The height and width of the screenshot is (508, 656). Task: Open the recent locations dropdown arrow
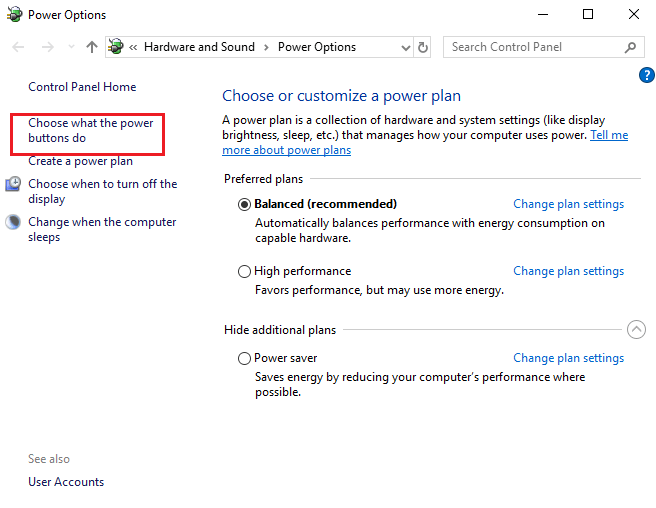(x=70, y=47)
